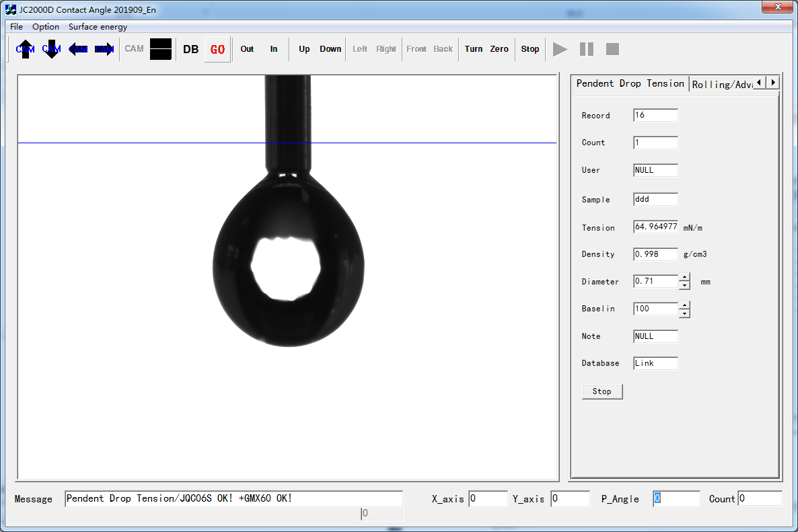
Task: Open the DB database toolbar button
Action: tap(191, 49)
